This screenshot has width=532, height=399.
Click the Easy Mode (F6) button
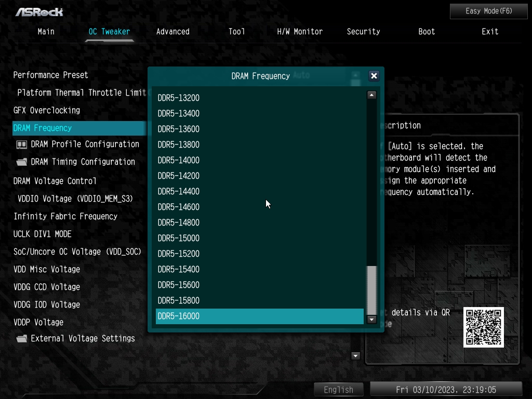click(488, 11)
